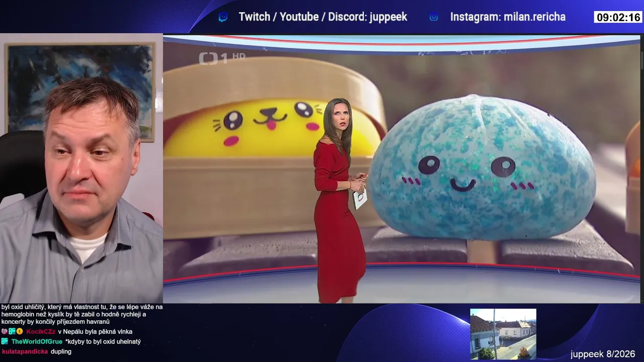The width and height of the screenshot is (644, 362).
Task: Click the message "*kdyby to byl oxid uhelnatý"
Action: 103,342
